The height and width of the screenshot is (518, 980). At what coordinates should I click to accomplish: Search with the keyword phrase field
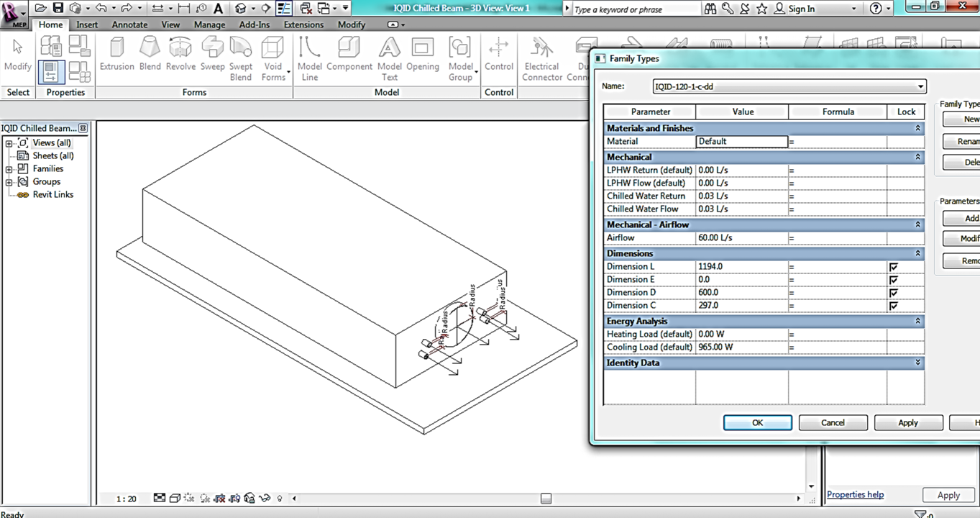633,9
